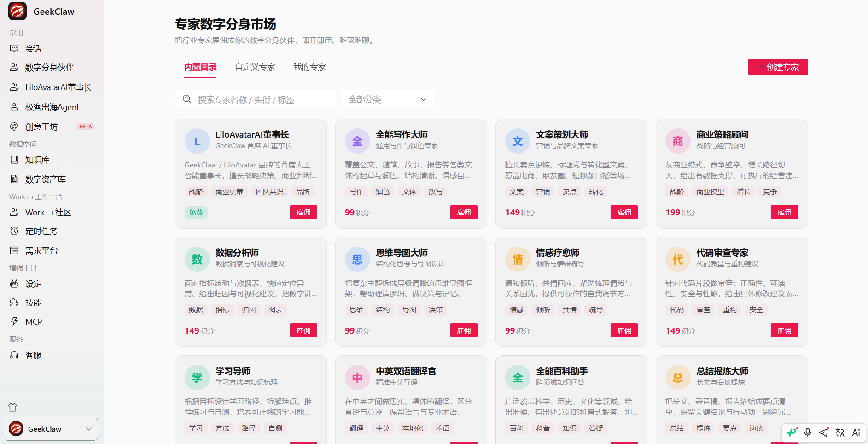Image resolution: width=868 pixels, height=444 pixels.
Task: Click the 代码审查专家 avatar icon
Action: pyautogui.click(x=678, y=259)
